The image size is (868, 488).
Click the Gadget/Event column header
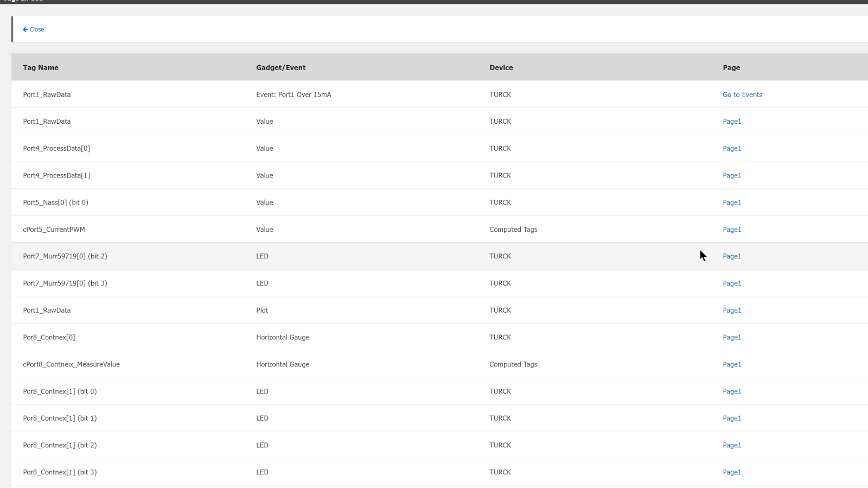(281, 67)
